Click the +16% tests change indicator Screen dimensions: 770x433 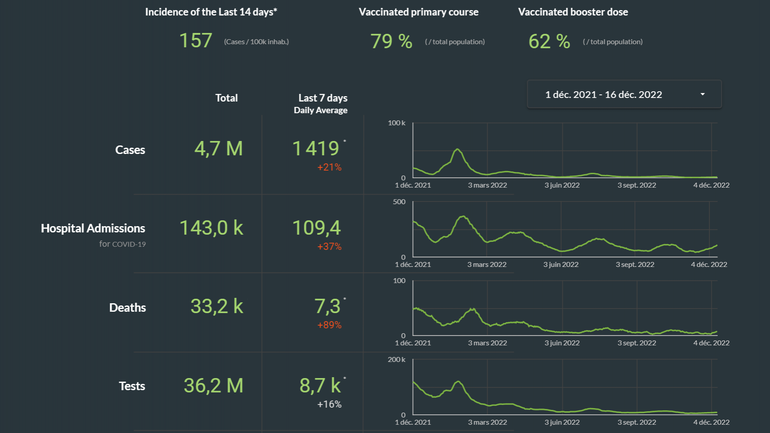pyautogui.click(x=329, y=403)
